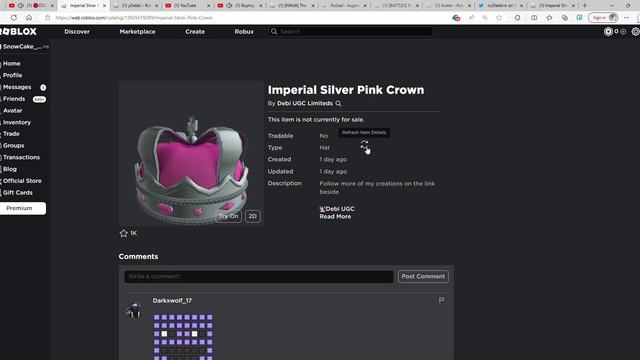Open the browser read aloud icon
This screenshot has height=360, width=640.
[471, 18]
